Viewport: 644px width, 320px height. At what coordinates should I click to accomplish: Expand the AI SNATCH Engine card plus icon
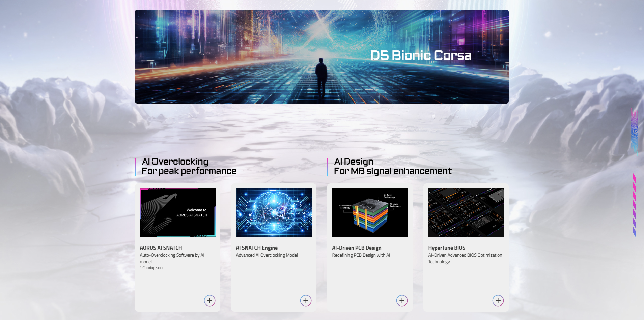click(306, 300)
